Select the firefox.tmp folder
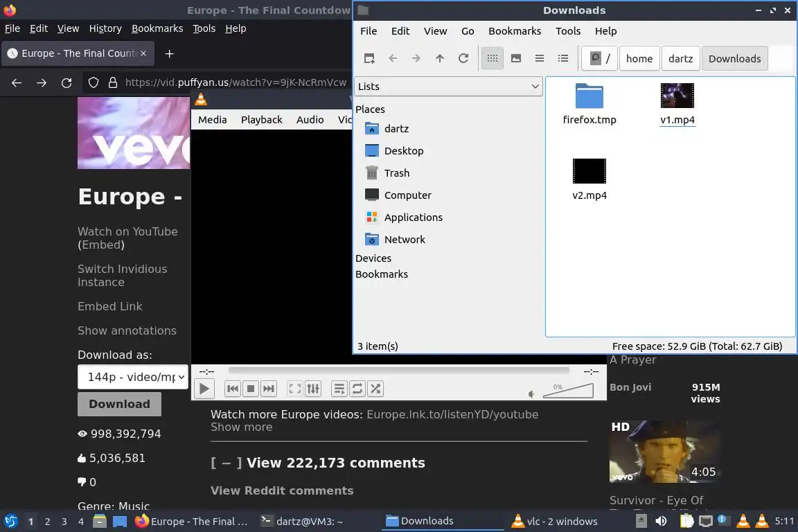 click(x=589, y=105)
